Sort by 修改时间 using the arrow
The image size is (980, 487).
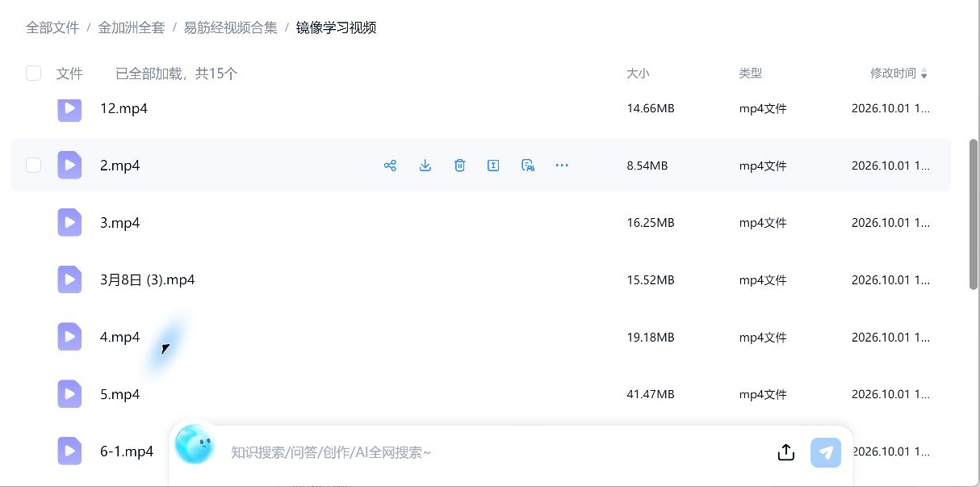pyautogui.click(x=924, y=74)
